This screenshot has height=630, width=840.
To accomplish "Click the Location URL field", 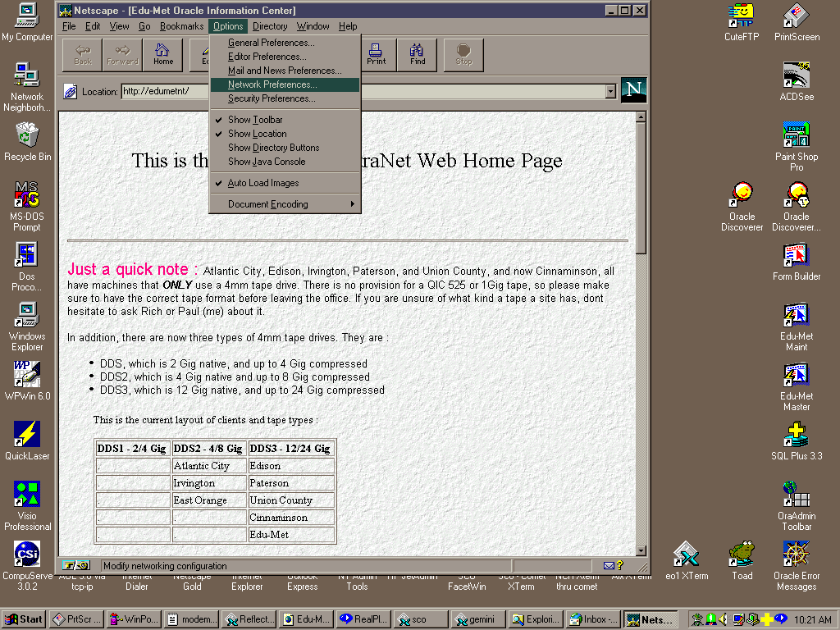I will 363,92.
